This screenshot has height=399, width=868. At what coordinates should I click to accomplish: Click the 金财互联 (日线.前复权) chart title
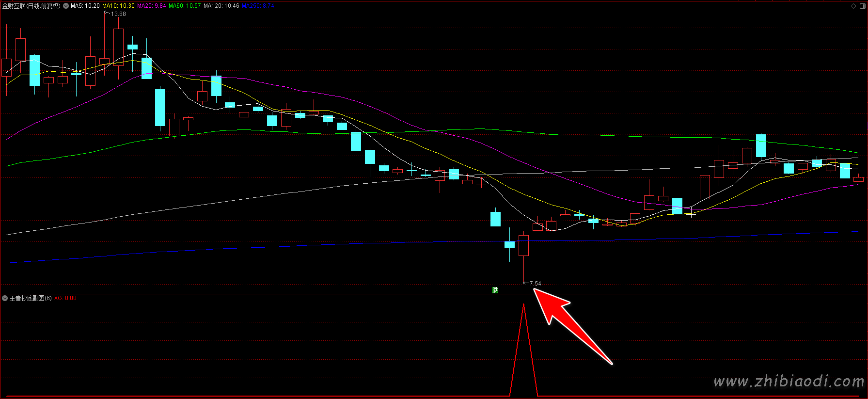[x=32, y=6]
